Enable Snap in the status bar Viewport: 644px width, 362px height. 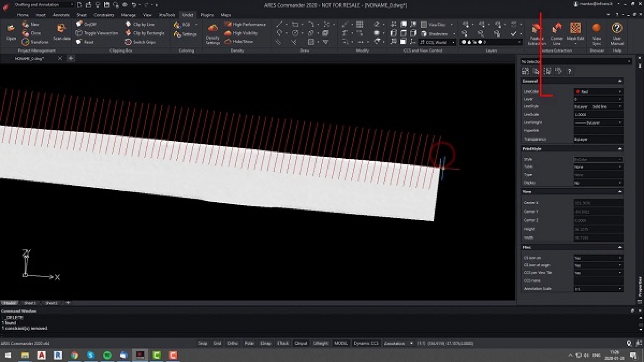(x=203, y=343)
